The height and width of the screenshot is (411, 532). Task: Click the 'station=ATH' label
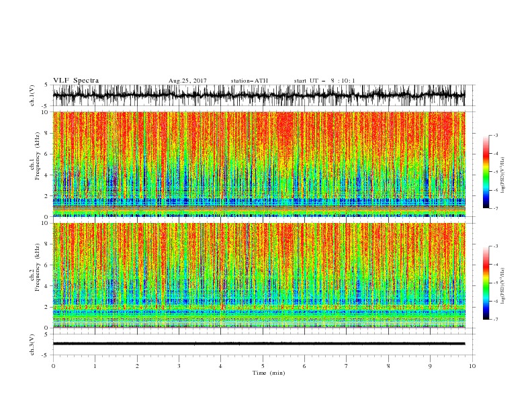tap(249, 81)
